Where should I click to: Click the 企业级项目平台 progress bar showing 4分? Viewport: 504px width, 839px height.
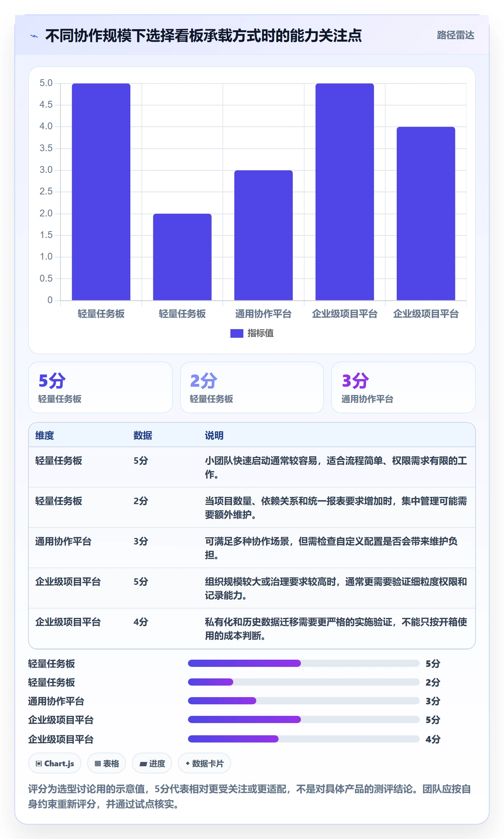(x=304, y=739)
